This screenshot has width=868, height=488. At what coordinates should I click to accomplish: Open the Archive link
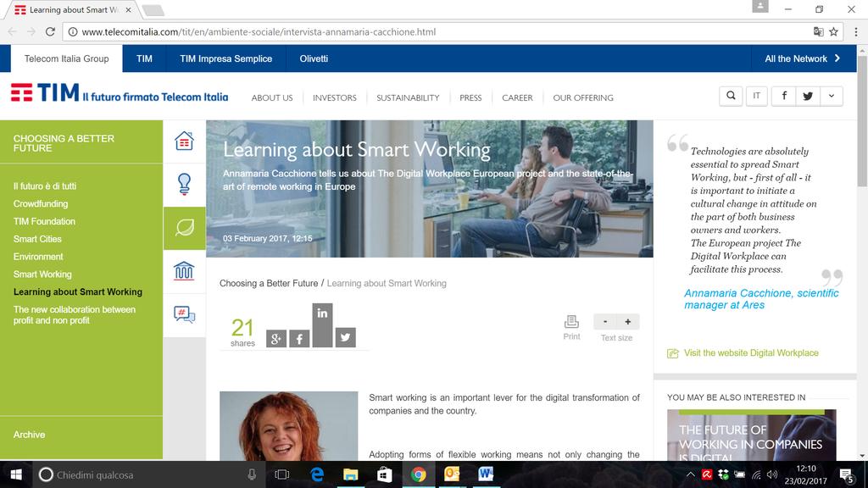click(30, 435)
